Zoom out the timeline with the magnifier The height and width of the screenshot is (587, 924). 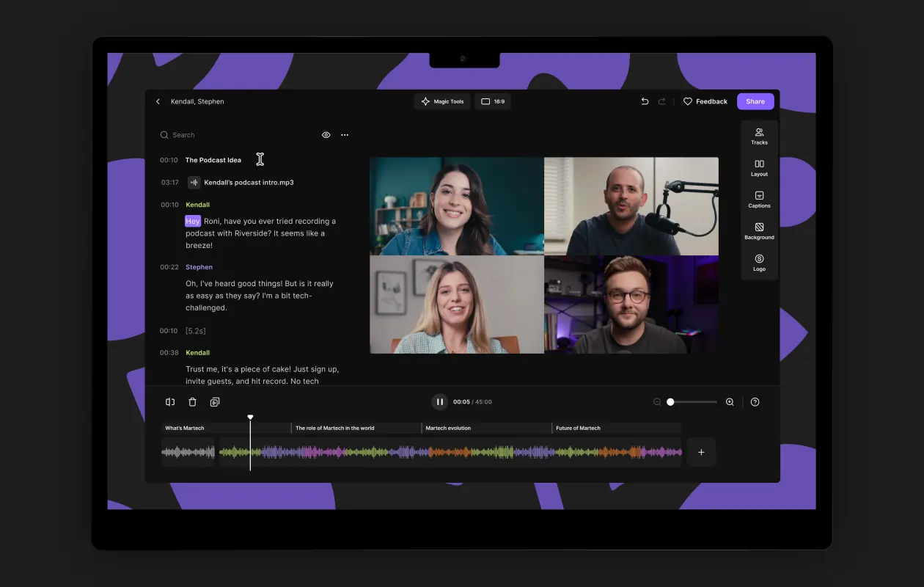tap(656, 401)
